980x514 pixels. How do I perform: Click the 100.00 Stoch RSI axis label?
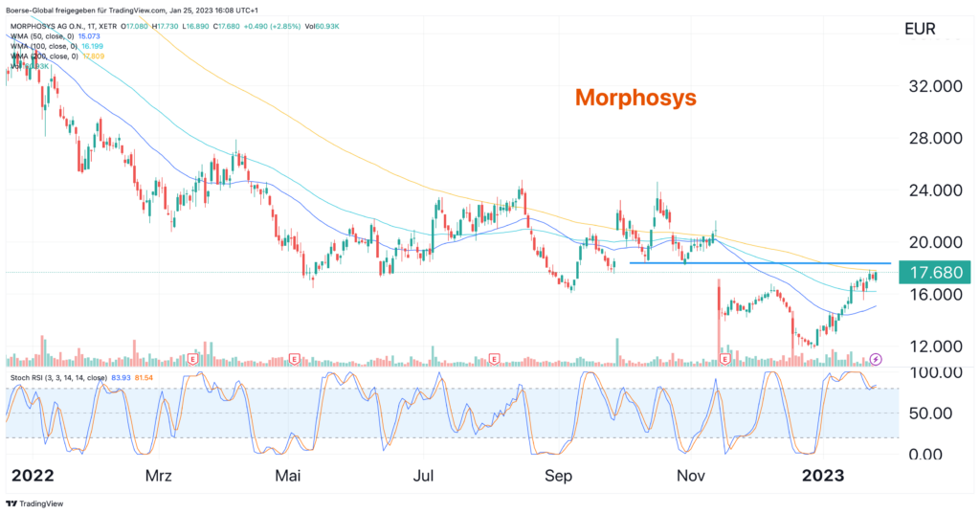[935, 372]
